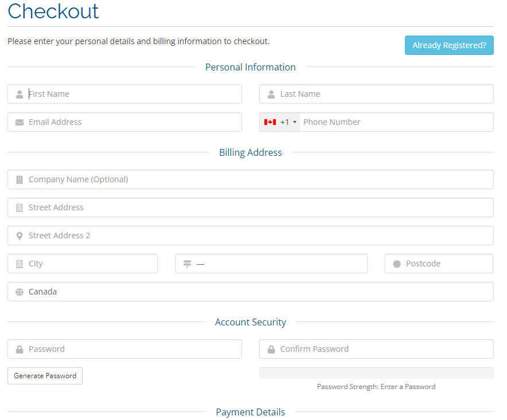Click the envelope icon in Email Address field
The height and width of the screenshot is (420, 507).
pyautogui.click(x=19, y=123)
